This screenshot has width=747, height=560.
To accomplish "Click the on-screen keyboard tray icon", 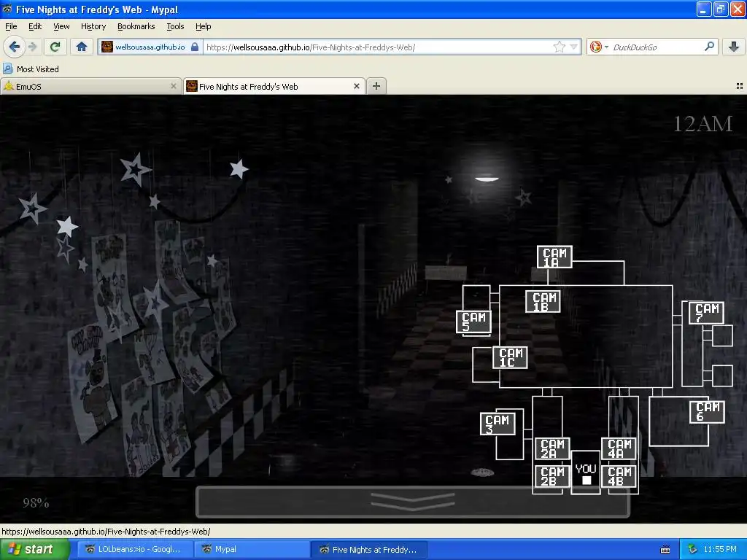I will tap(665, 550).
